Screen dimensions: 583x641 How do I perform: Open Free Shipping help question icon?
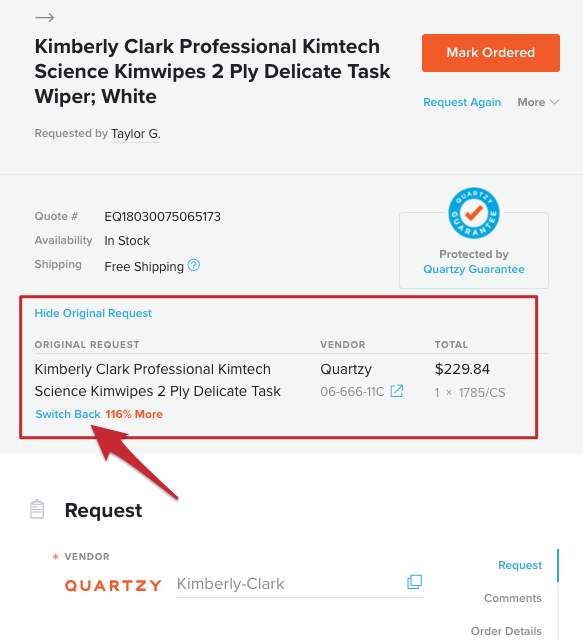193,265
